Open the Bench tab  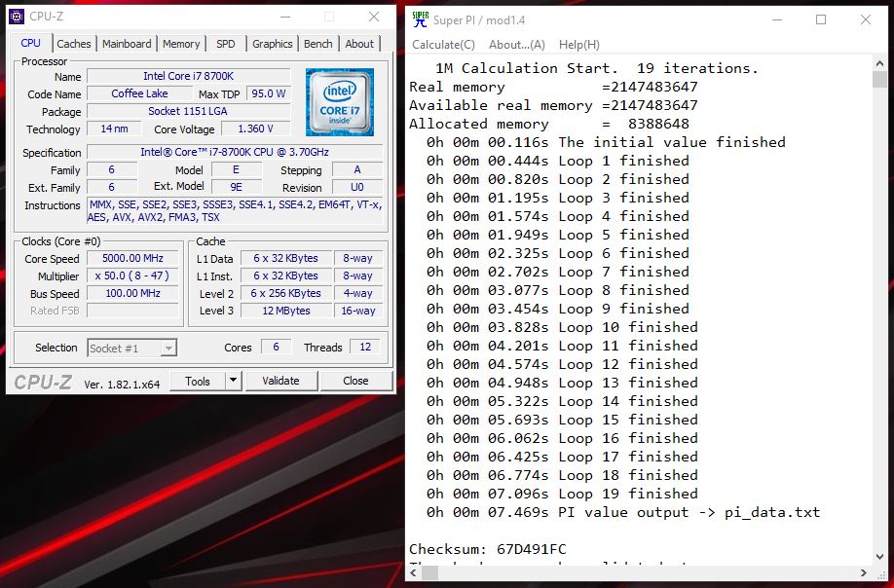[x=317, y=44]
